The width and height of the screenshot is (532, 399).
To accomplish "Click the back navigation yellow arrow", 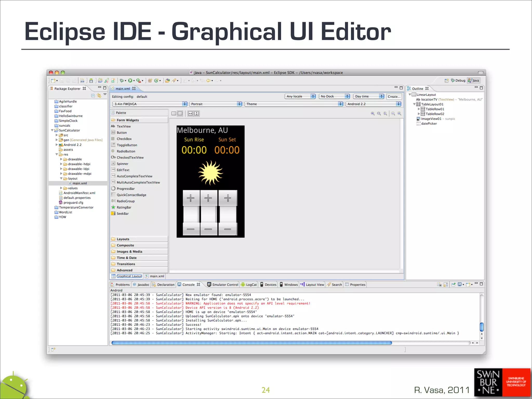I will point(208,81).
